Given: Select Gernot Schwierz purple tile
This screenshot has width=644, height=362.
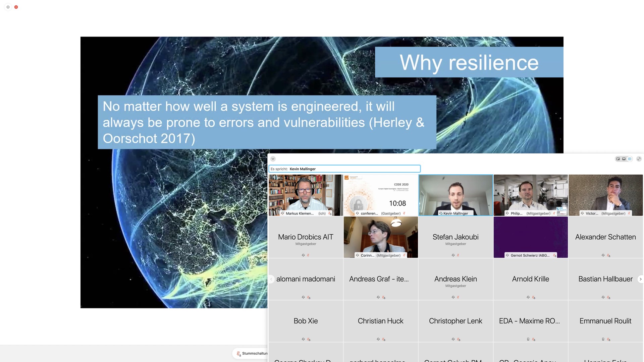Looking at the screenshot, I should 531,237.
